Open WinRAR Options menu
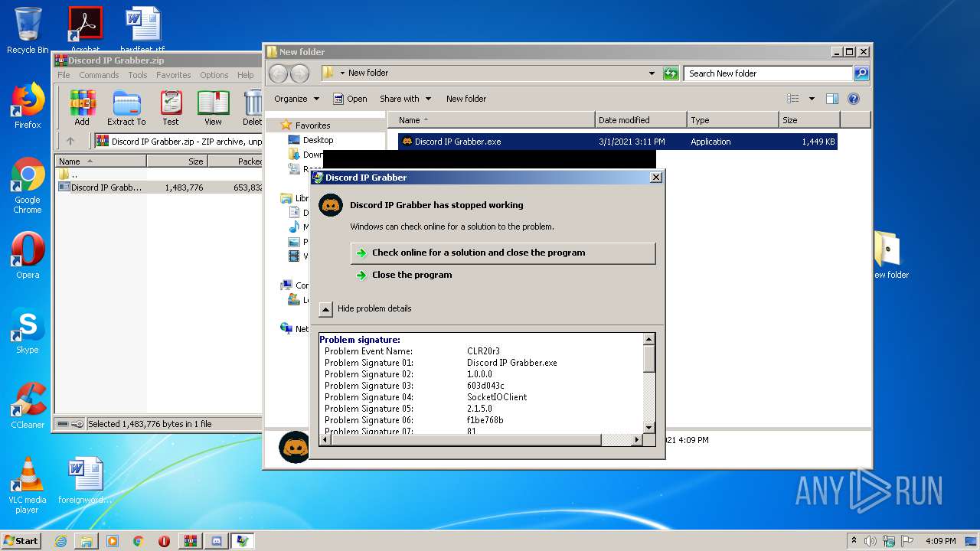The height and width of the screenshot is (551, 980). 214,75
